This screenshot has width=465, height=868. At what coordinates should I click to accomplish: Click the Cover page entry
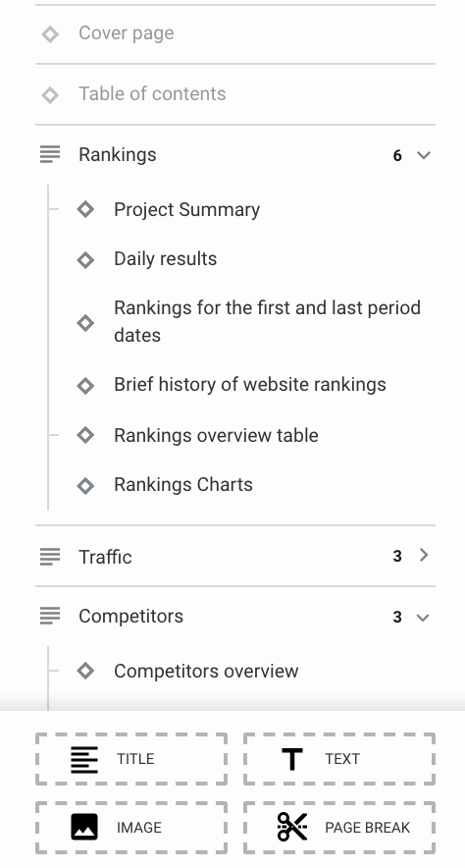point(235,33)
